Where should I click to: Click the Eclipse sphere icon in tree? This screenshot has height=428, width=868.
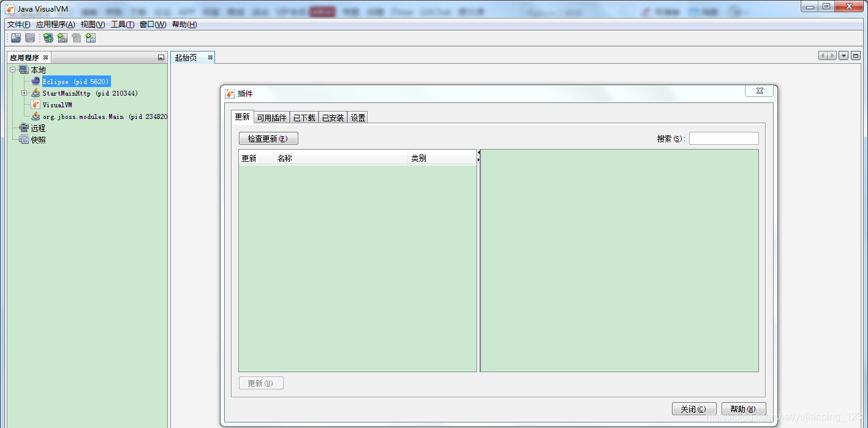click(x=36, y=82)
